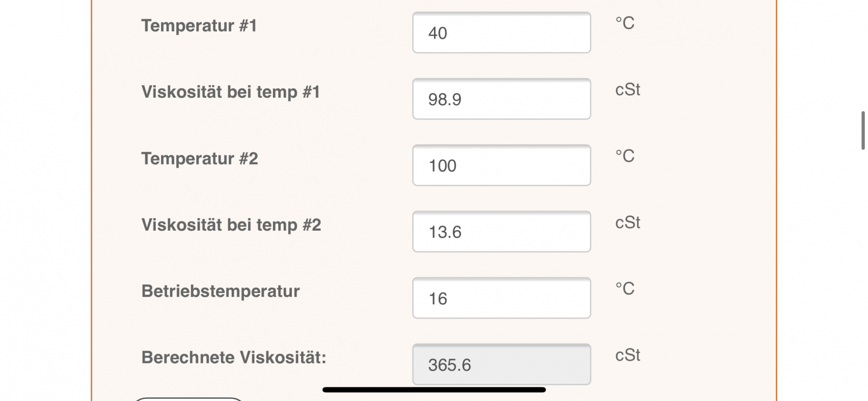Tap the Betriebstemperatur input field
868x401 pixels.
[501, 298]
